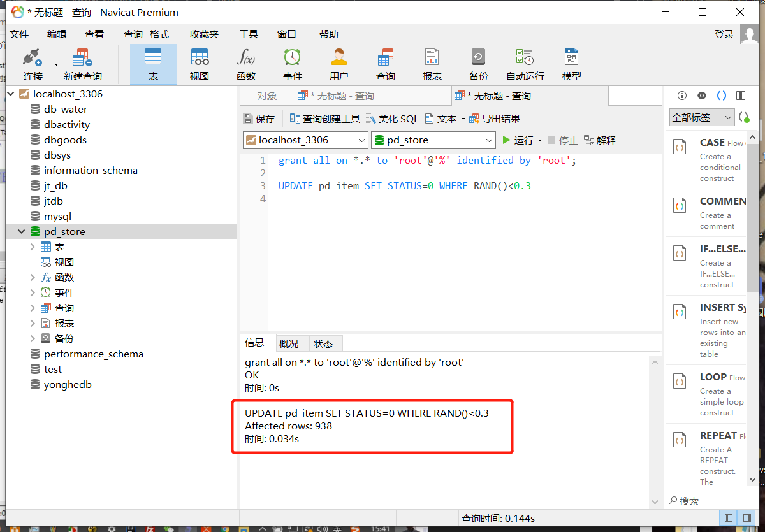Click the Stop (停止) button
The height and width of the screenshot is (532, 765).
coord(562,140)
